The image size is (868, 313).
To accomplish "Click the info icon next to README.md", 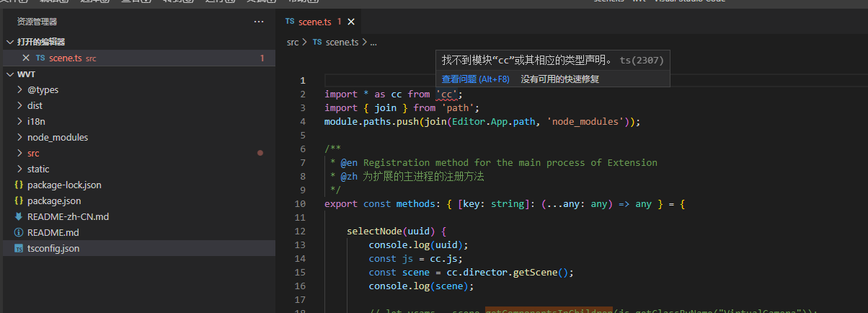I will [x=19, y=232].
